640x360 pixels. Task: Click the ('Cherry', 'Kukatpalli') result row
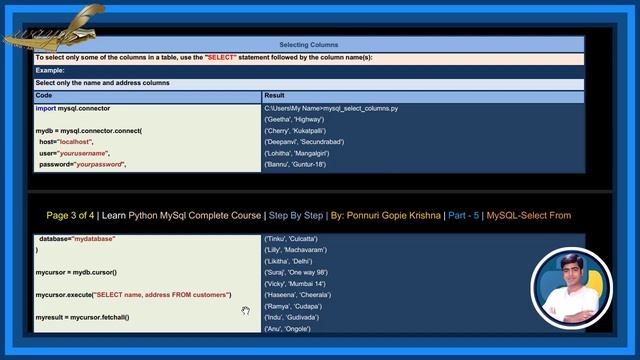point(295,131)
